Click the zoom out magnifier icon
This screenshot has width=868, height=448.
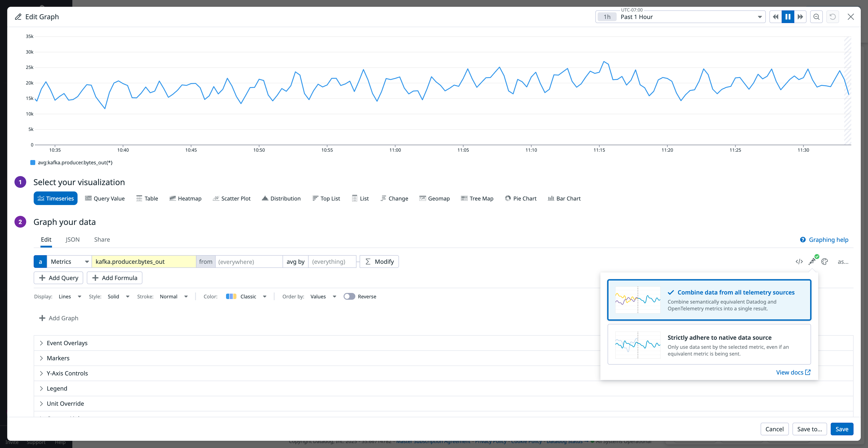pyautogui.click(x=816, y=17)
